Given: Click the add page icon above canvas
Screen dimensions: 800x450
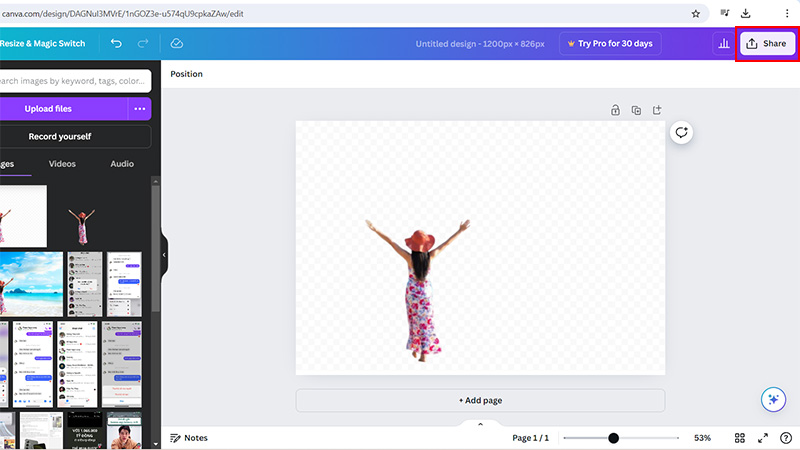Looking at the screenshot, I should tap(657, 110).
